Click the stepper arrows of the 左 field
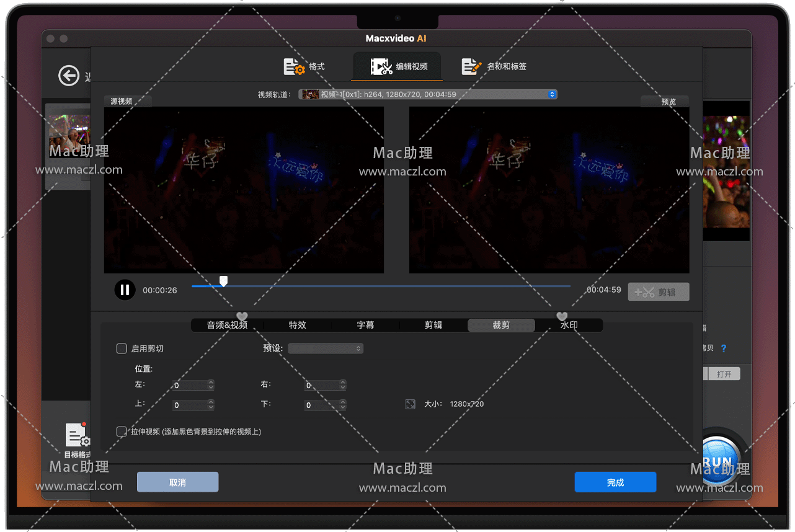This screenshot has height=532, width=795. [211, 385]
